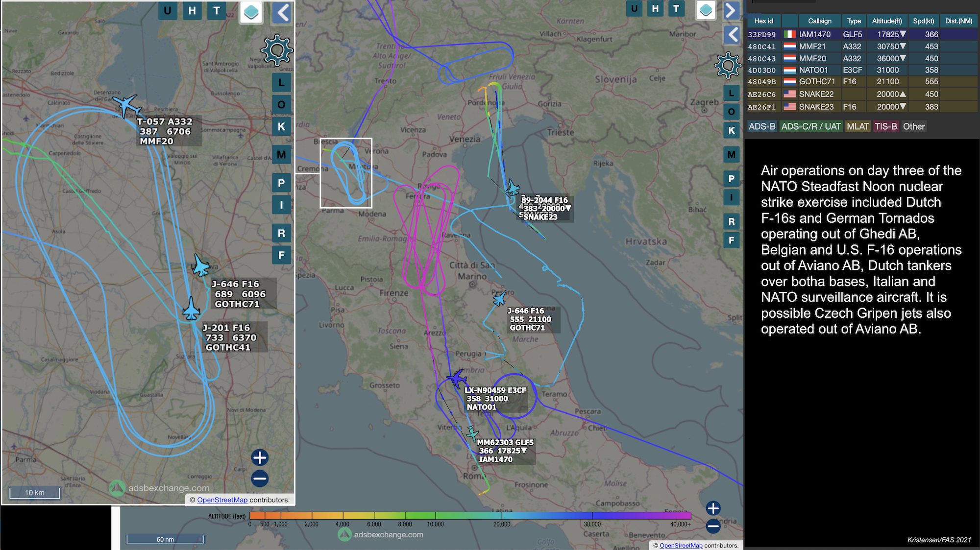
Task: Collapse sidebar with right chevron arrow
Action: 731,10
